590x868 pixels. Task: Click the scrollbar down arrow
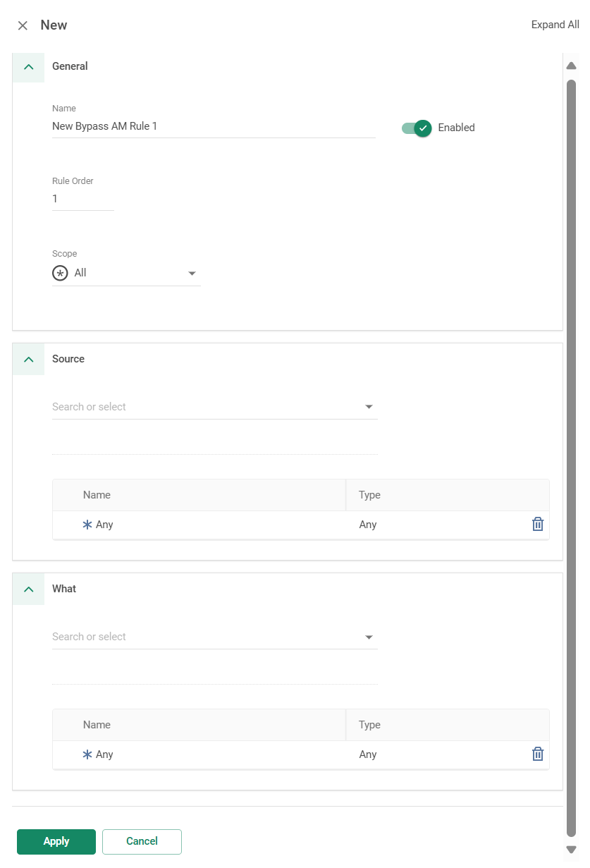click(x=572, y=850)
